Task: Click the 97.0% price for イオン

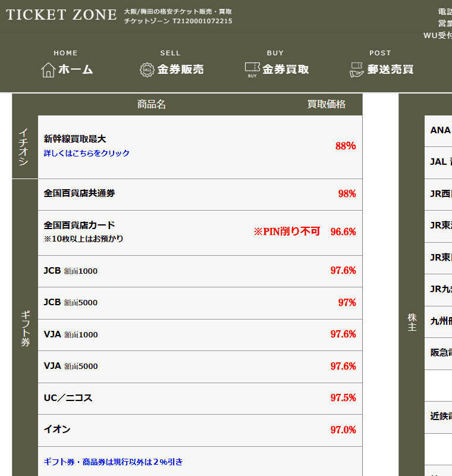Action: (343, 430)
